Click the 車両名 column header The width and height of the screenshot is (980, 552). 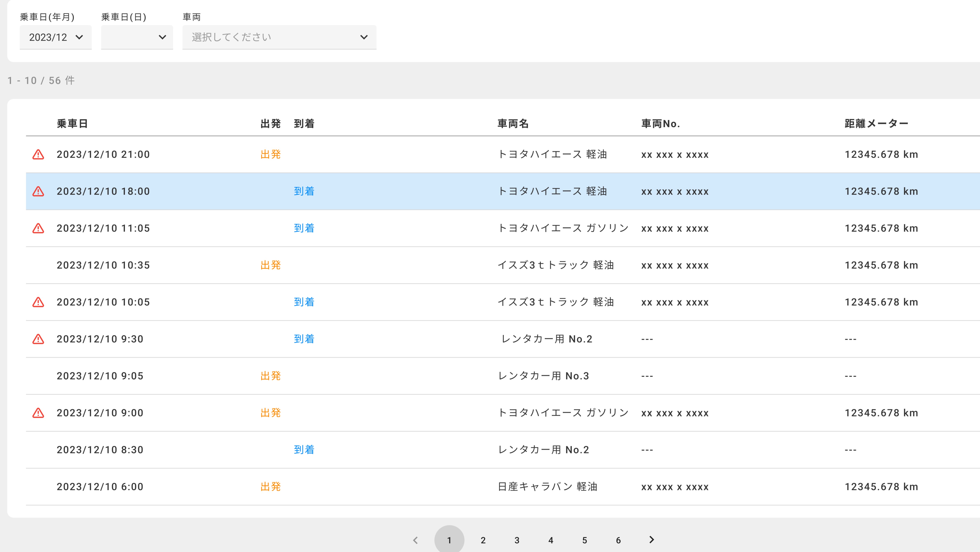click(x=513, y=124)
